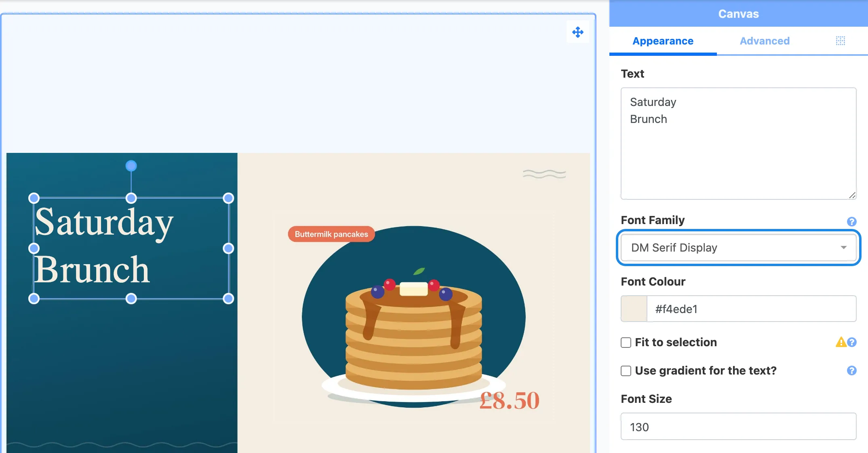Click inside the Text area with Saturday Brunch

738,143
